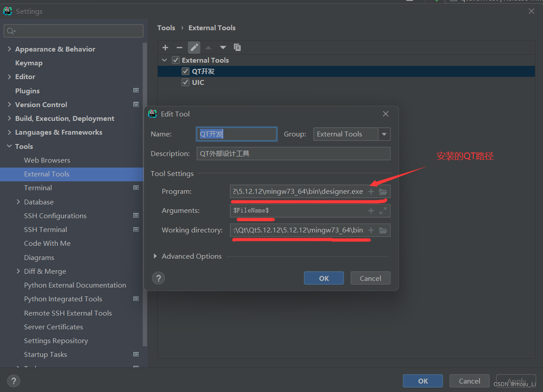Open Remote SSH External Tools settings

[68, 313]
